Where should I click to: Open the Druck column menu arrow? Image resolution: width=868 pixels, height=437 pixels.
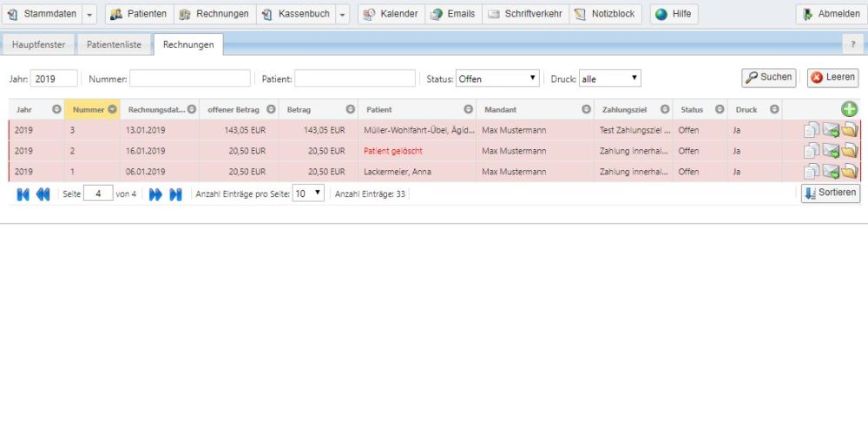pos(774,109)
